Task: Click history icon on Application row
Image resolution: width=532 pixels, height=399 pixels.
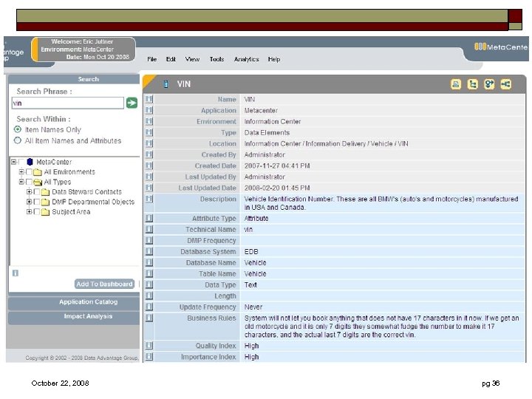Action: [x=149, y=110]
